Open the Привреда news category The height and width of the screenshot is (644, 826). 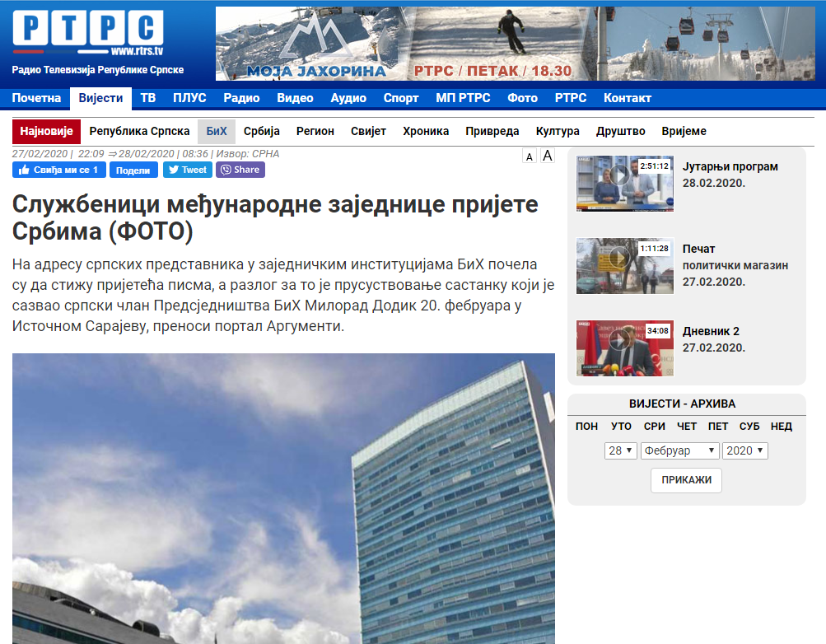click(492, 131)
